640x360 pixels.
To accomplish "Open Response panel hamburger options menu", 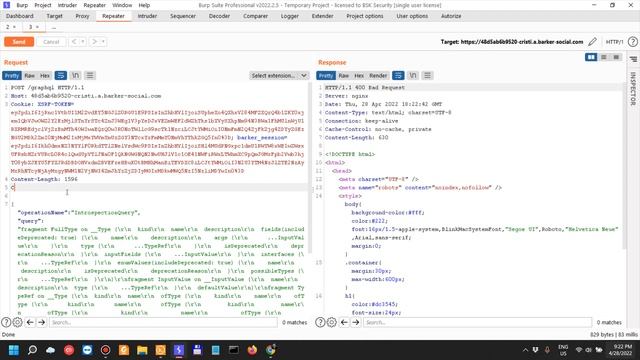I will [x=427, y=76].
